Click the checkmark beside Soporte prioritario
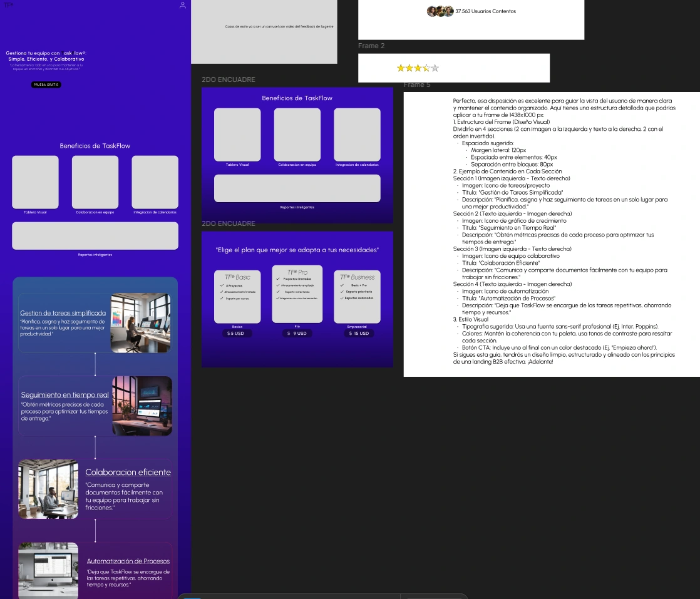700x599 pixels. tap(341, 292)
